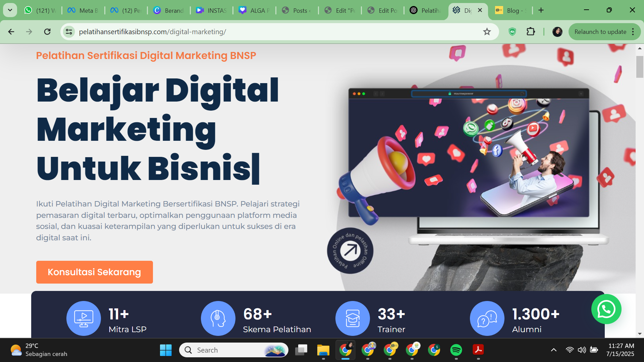Viewport: 644px width, 362px height.
Task: Open the browser extensions puzzle icon
Action: point(531,32)
